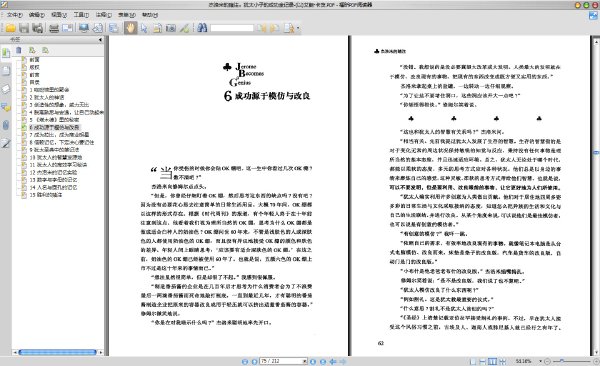
Task: Click the zoom slider handle
Action: point(562,361)
